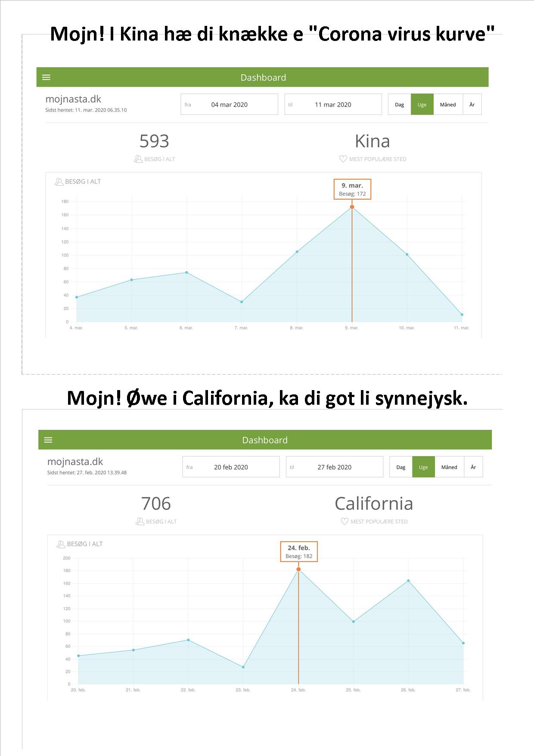Switch to the Måned tab in the lower dashboard
The width and height of the screenshot is (534, 756).
coord(449,467)
